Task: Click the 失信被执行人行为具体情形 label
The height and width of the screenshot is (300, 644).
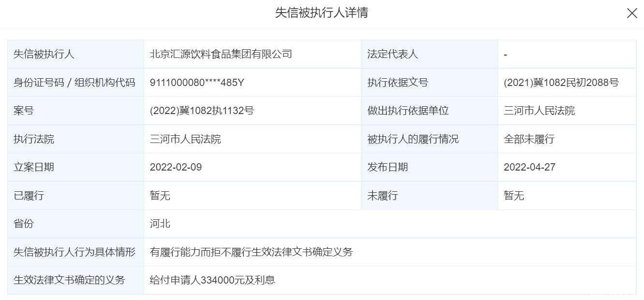Action: [x=74, y=252]
